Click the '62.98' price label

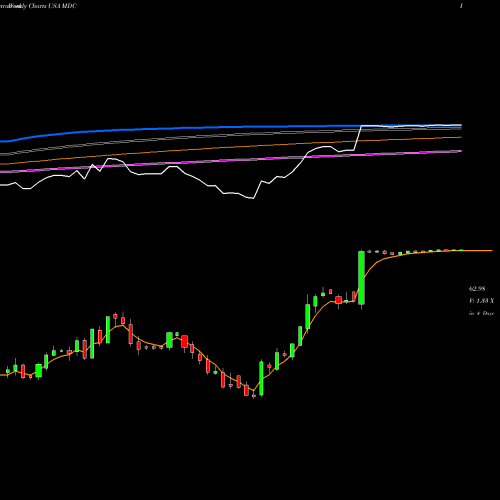pyautogui.click(x=477, y=289)
